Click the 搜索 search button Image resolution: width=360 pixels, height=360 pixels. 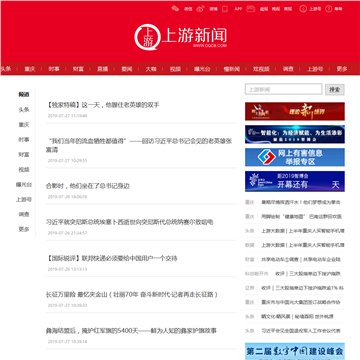pyautogui.click(x=335, y=90)
